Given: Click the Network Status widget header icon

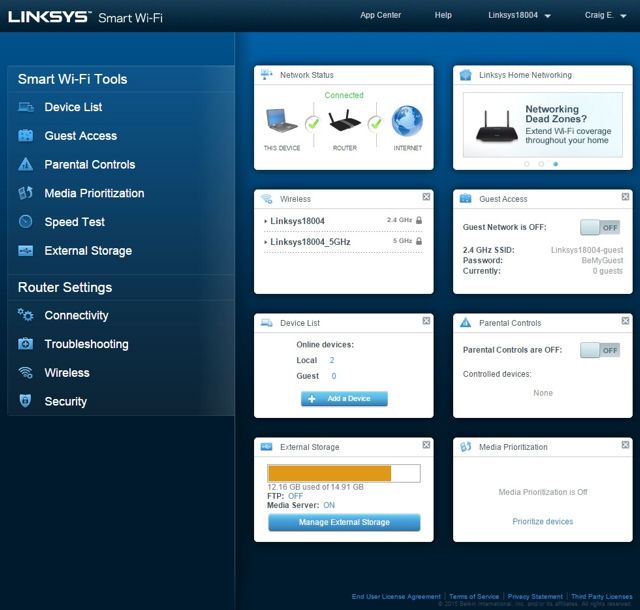Looking at the screenshot, I should pos(267,75).
